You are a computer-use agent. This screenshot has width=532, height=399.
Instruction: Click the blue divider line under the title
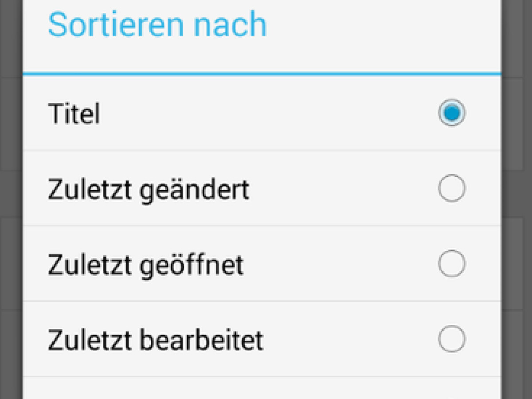tap(262, 73)
